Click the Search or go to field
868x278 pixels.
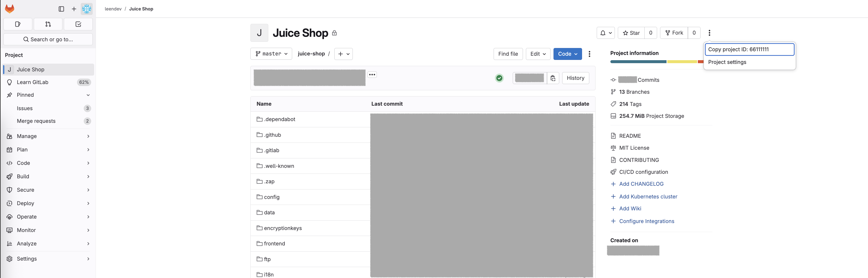[x=48, y=39]
